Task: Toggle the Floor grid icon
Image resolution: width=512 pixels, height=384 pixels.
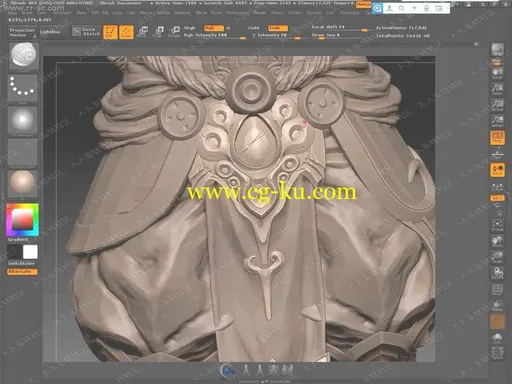Action: coord(497,154)
